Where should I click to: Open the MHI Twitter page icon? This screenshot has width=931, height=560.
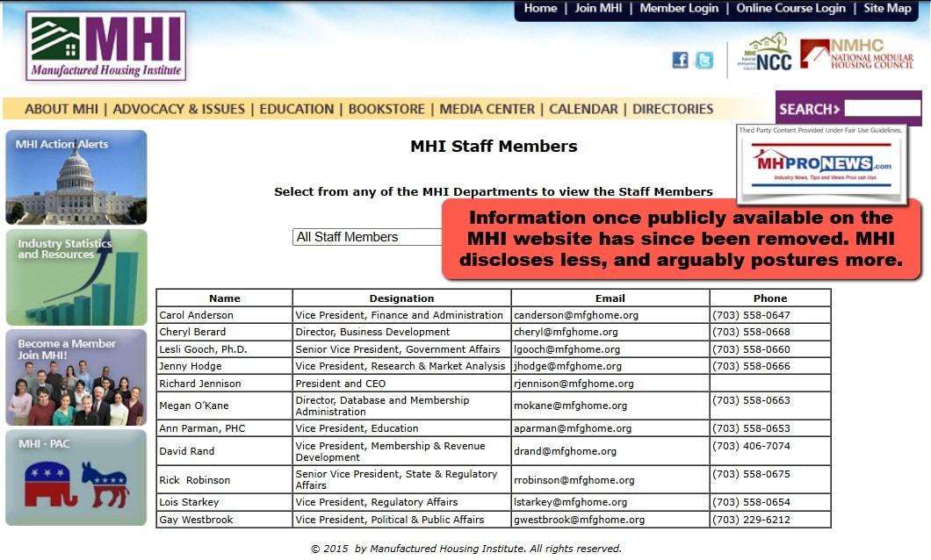tap(704, 60)
